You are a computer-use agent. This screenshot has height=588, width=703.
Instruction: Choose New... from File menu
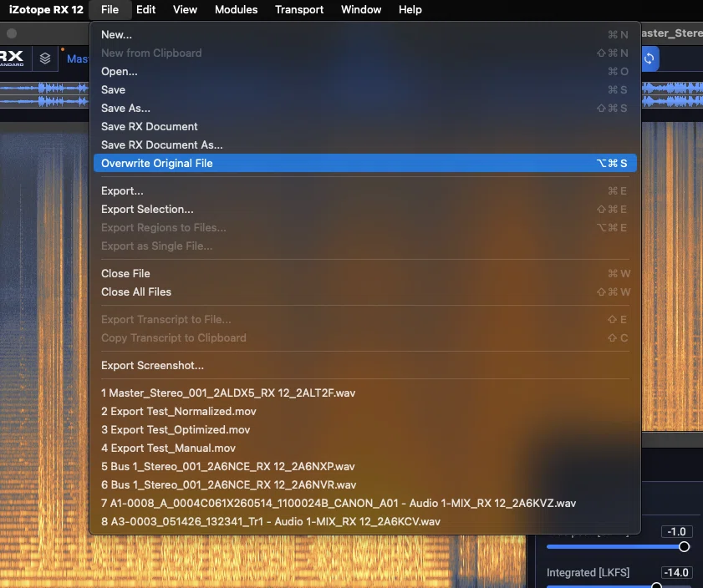(x=365, y=34)
